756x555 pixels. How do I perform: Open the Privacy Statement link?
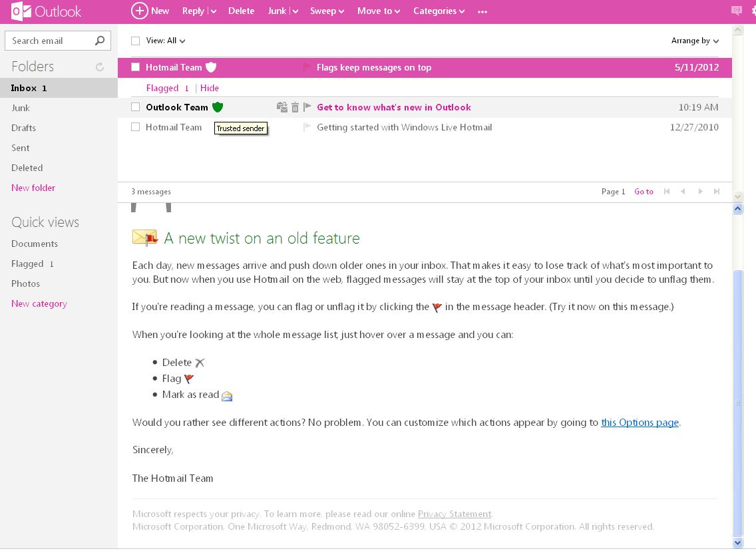pyautogui.click(x=454, y=514)
